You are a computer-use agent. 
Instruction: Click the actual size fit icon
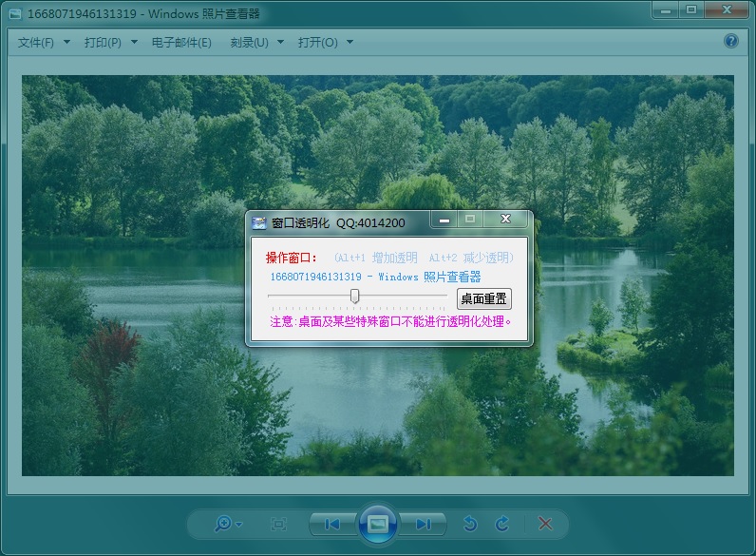click(278, 524)
